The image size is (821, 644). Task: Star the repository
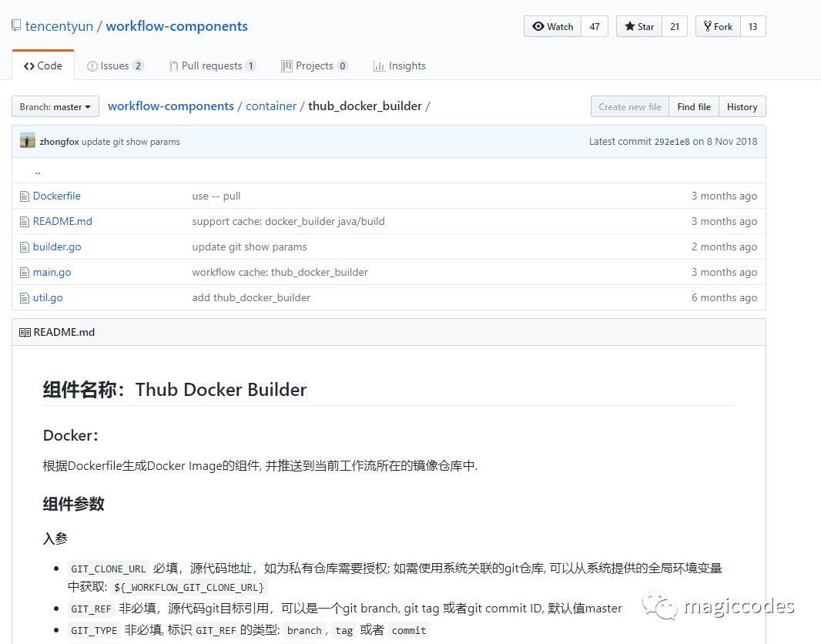point(639,27)
